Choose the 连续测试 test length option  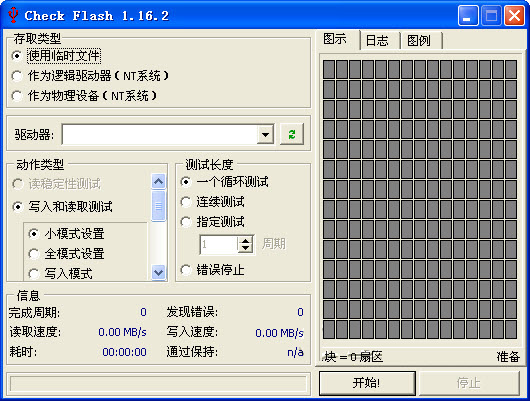pyautogui.click(x=212, y=202)
